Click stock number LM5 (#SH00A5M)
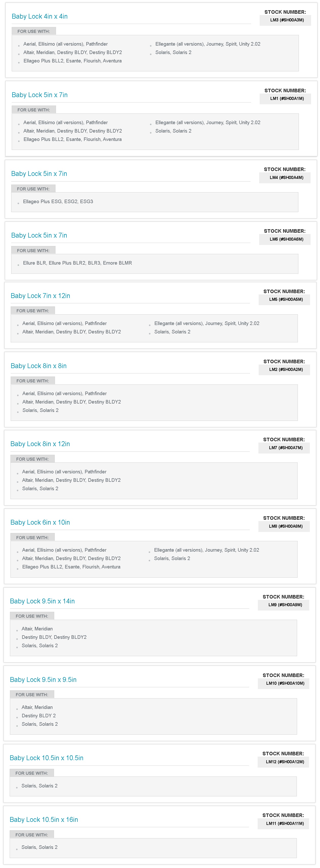The image size is (320, 868). 286,299
